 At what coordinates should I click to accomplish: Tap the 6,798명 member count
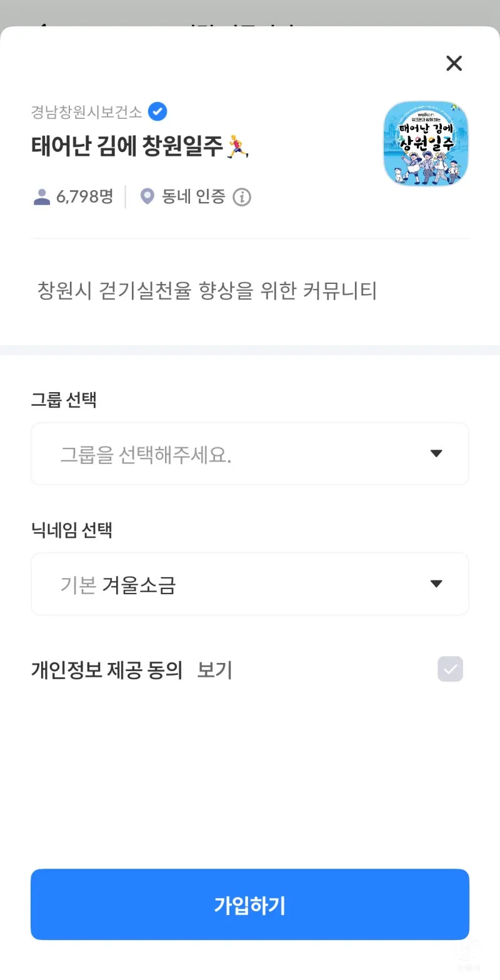[x=84, y=198]
